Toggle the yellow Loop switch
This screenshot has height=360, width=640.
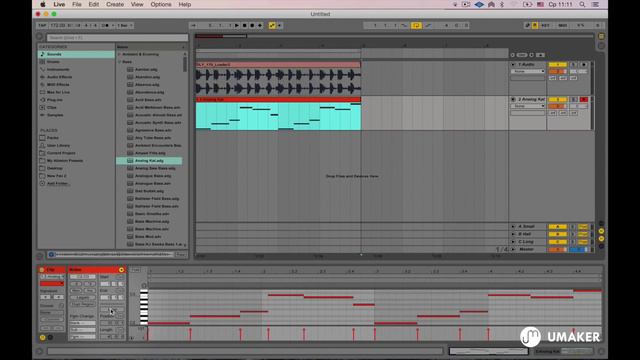point(416,25)
